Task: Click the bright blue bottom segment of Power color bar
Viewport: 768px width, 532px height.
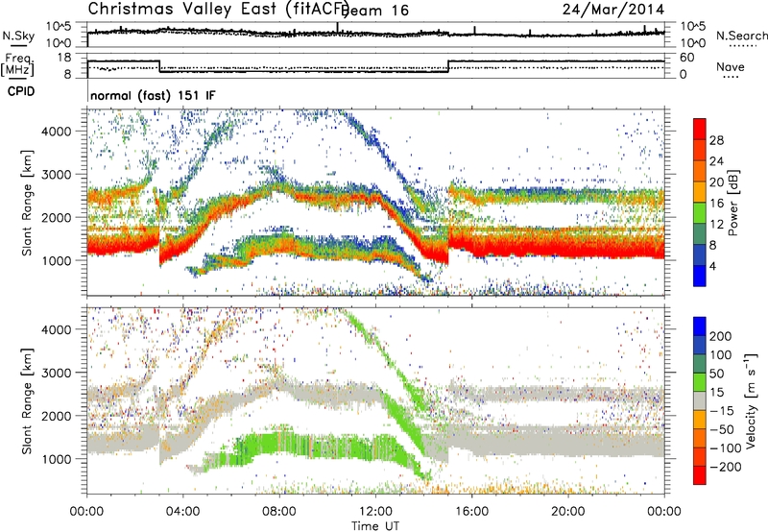Action: pyautogui.click(x=700, y=276)
